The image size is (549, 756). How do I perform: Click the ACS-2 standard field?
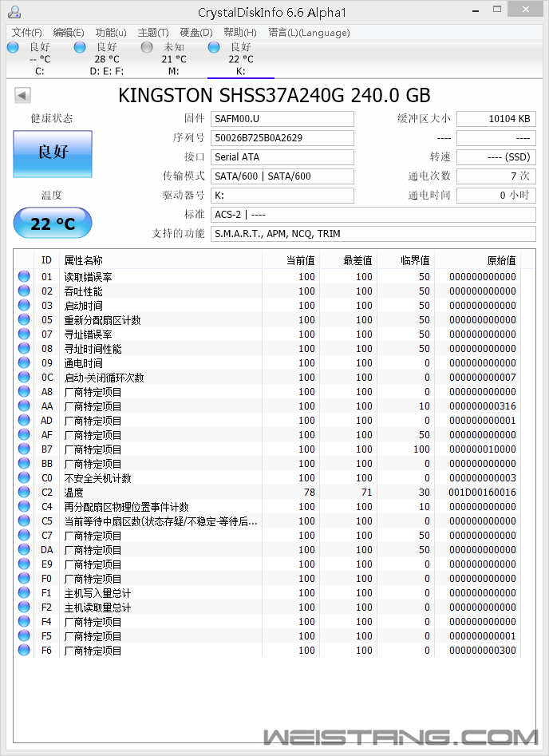click(373, 215)
